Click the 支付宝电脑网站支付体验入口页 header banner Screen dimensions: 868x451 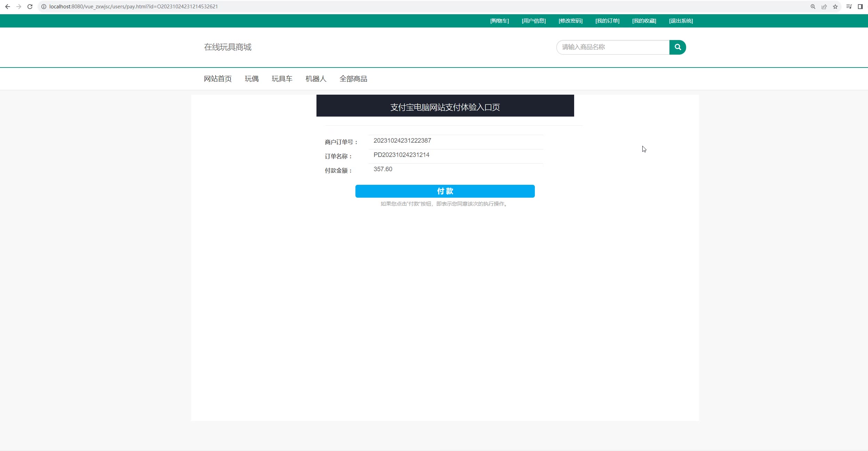[445, 106]
